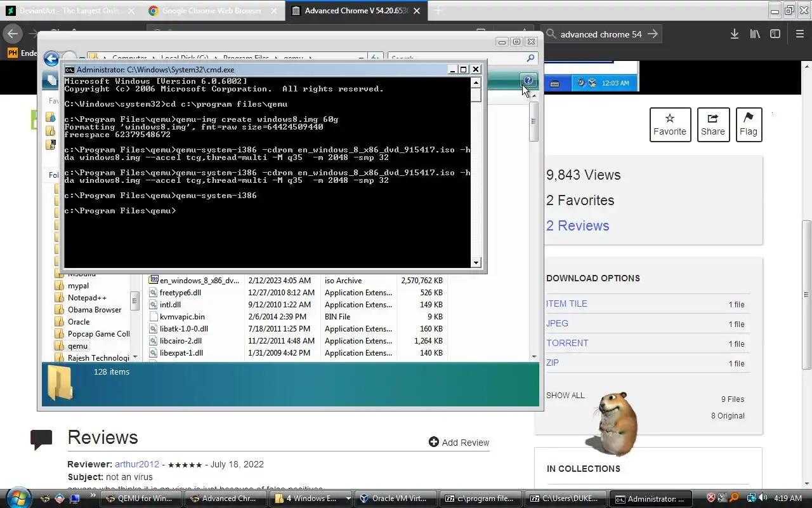
Task: Open the 2 Reviews link
Action: 577,225
